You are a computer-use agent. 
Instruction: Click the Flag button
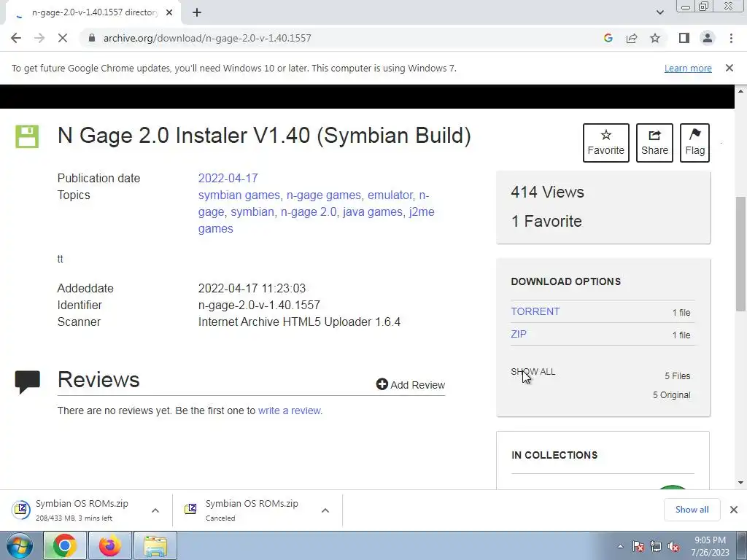[x=694, y=143]
